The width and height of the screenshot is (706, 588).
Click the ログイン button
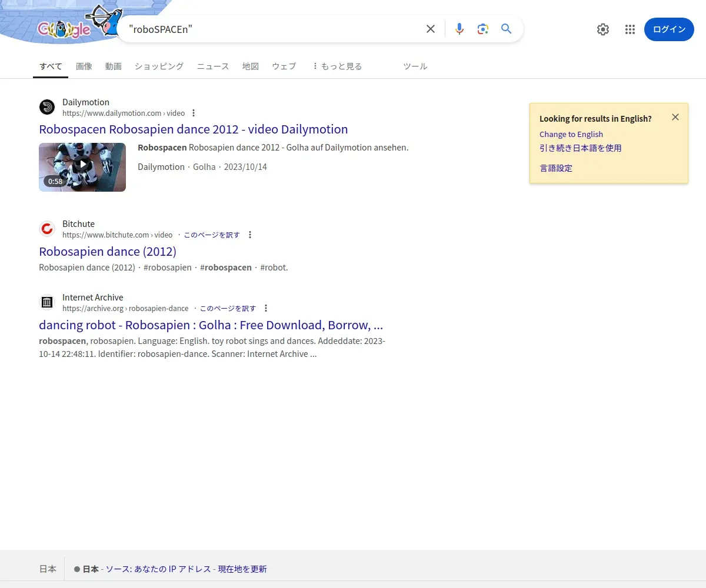[669, 29]
